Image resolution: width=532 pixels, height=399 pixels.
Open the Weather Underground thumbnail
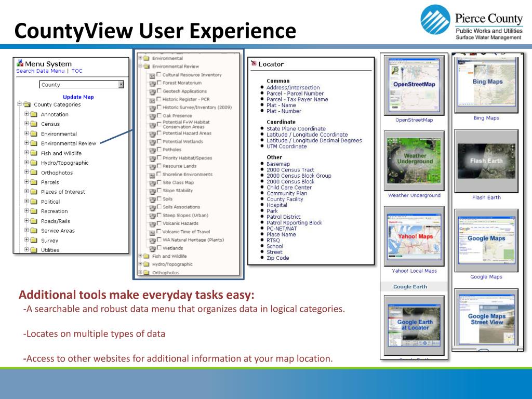point(414,161)
